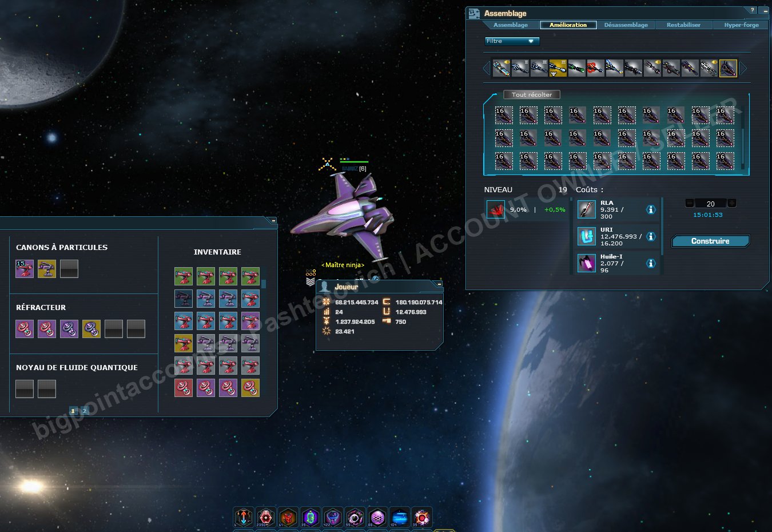Open Assemblage window help question mark

(752, 10)
